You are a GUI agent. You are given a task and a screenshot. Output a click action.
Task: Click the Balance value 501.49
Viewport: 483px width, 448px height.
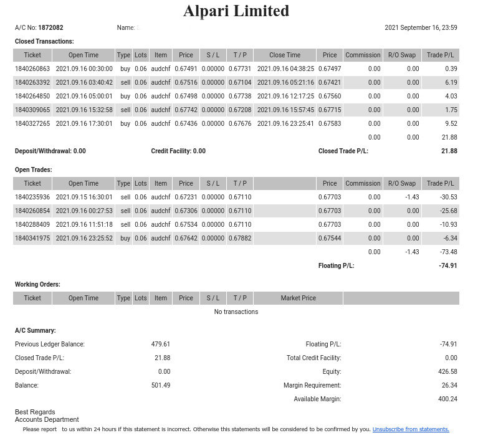coord(161,385)
